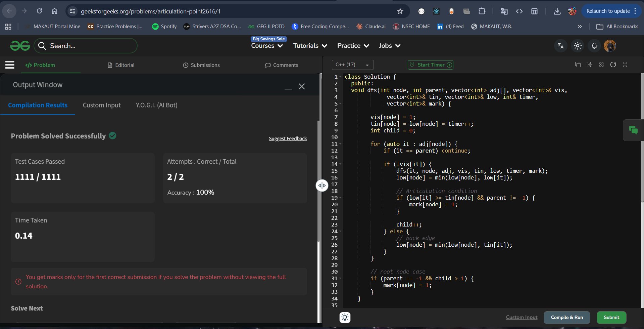
Task: Open the green chat bubble widget
Action: pos(633,130)
